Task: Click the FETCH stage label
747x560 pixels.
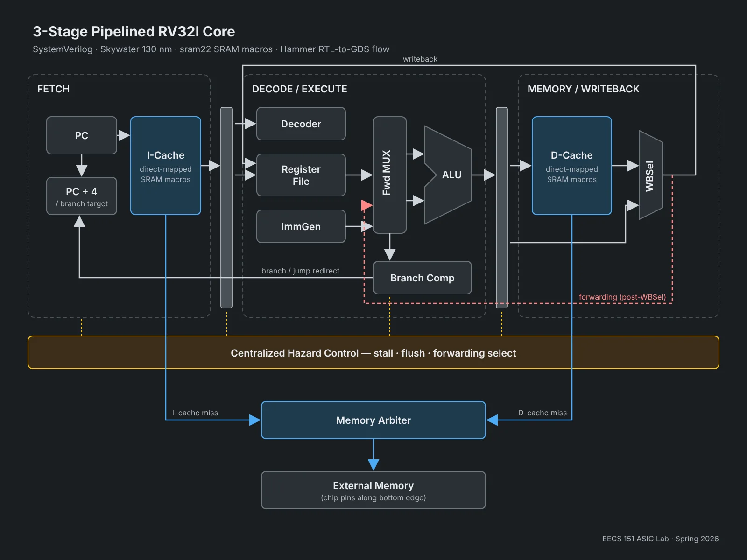Action: click(54, 89)
